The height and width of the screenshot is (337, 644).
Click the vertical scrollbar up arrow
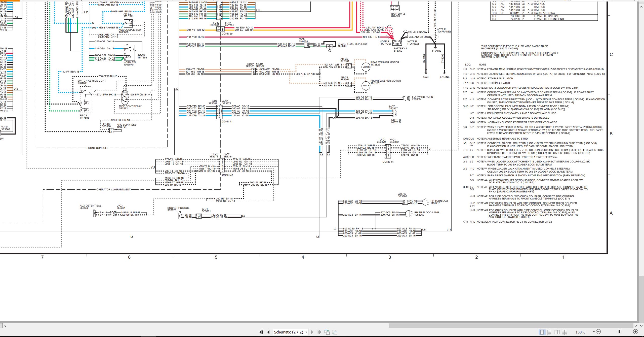[641, 7]
